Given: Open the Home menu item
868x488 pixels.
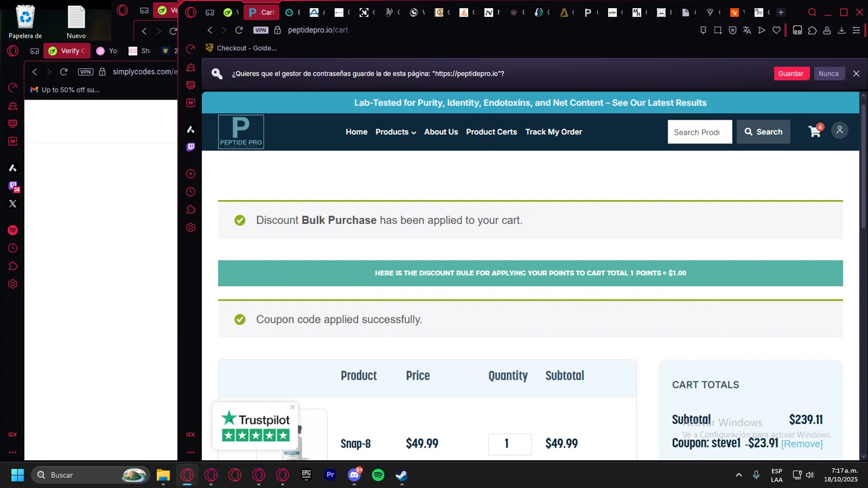Looking at the screenshot, I should [356, 132].
